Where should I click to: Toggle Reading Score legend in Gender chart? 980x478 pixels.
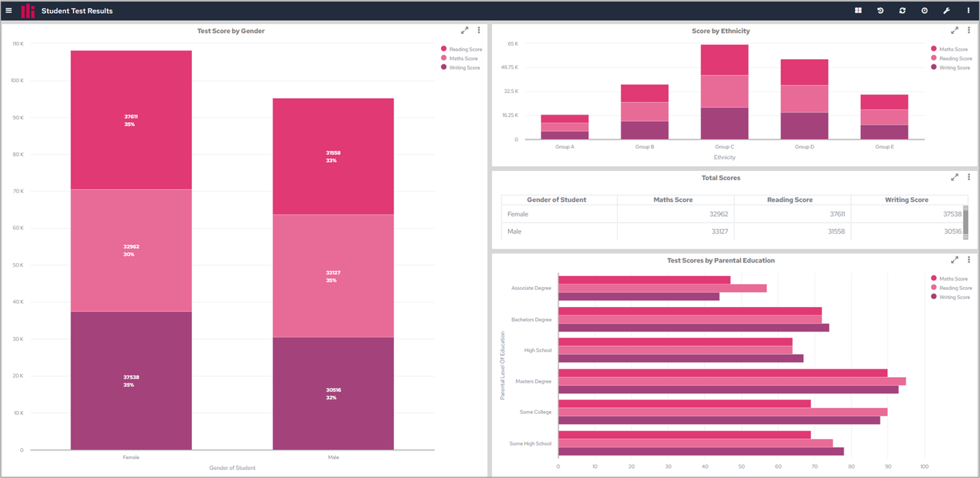click(461, 49)
